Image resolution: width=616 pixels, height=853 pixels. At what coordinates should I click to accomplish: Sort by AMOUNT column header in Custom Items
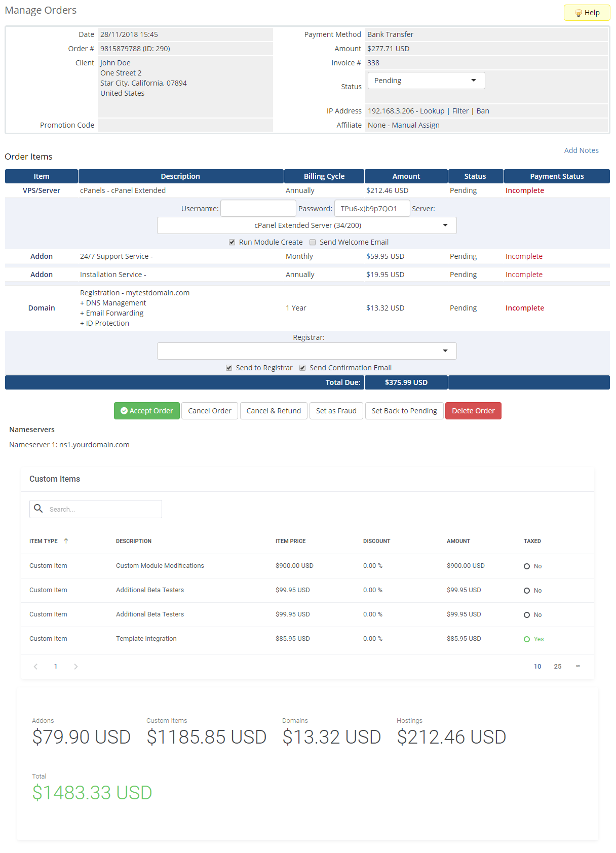pyautogui.click(x=458, y=541)
